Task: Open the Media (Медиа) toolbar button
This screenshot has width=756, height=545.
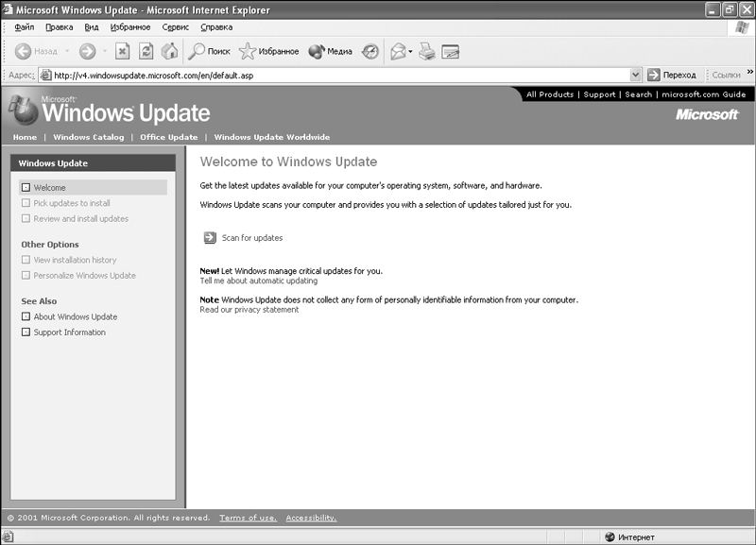Action: click(x=330, y=51)
